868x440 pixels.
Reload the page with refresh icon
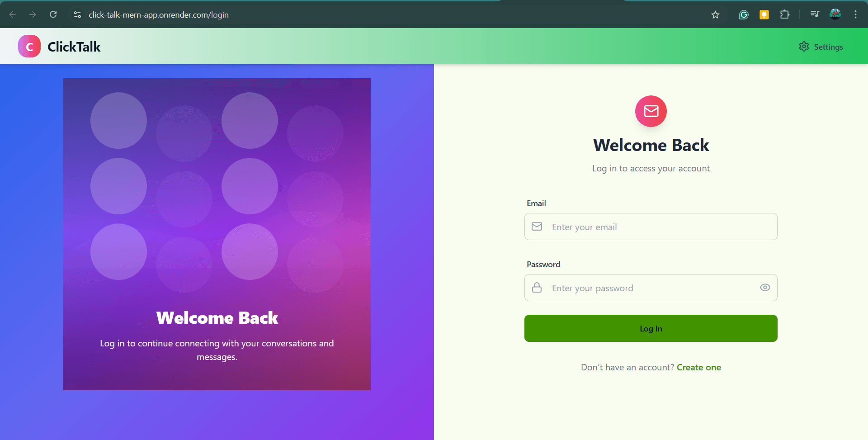(53, 14)
